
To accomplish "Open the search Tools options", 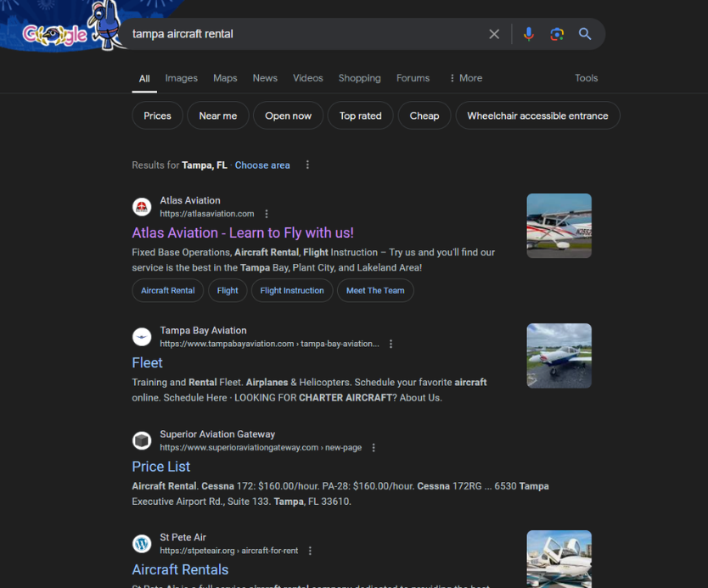I will pyautogui.click(x=586, y=78).
